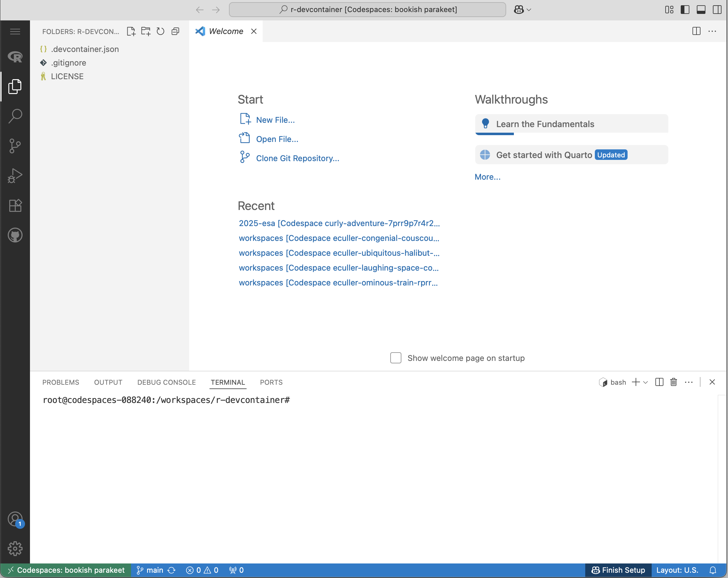
Task: Click the New File icon in Explorer header
Action: click(131, 32)
